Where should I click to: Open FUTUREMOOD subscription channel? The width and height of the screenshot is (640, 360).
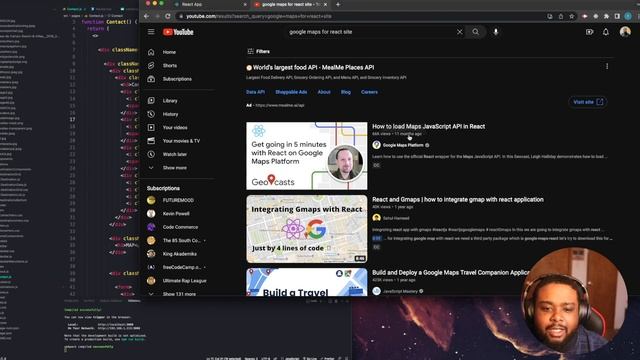(x=179, y=200)
